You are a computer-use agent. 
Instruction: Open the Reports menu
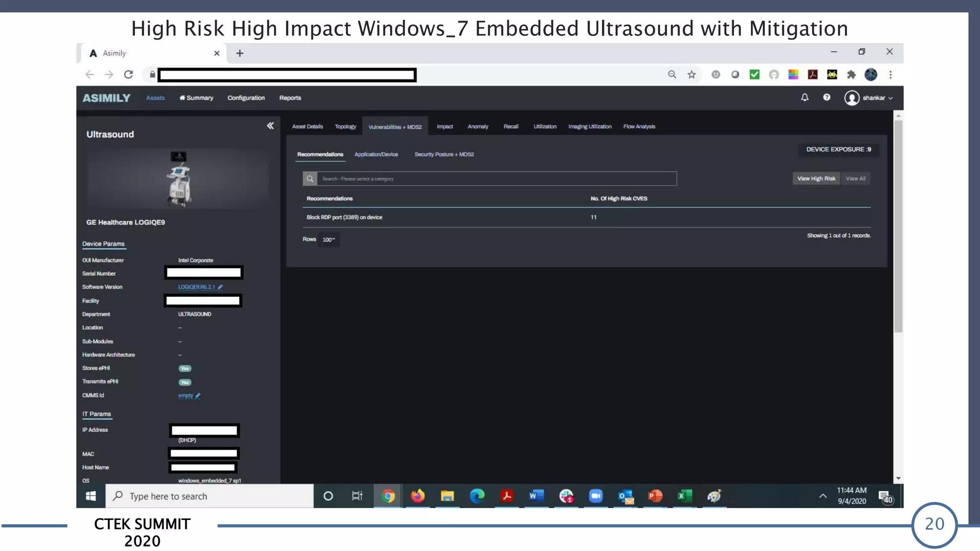[x=290, y=98]
